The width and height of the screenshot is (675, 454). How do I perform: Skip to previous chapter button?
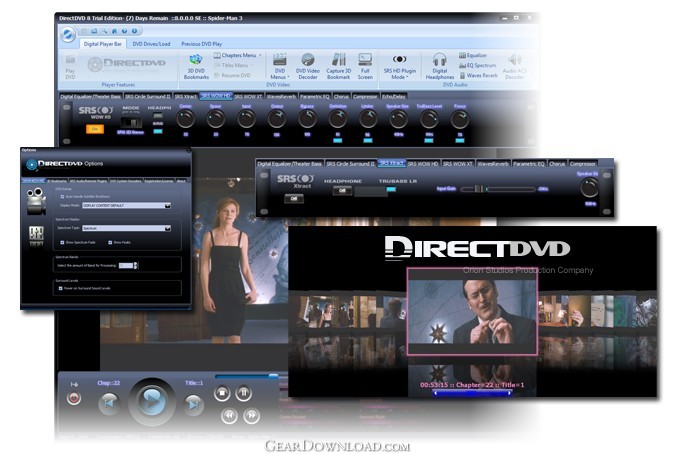pyautogui.click(x=108, y=404)
